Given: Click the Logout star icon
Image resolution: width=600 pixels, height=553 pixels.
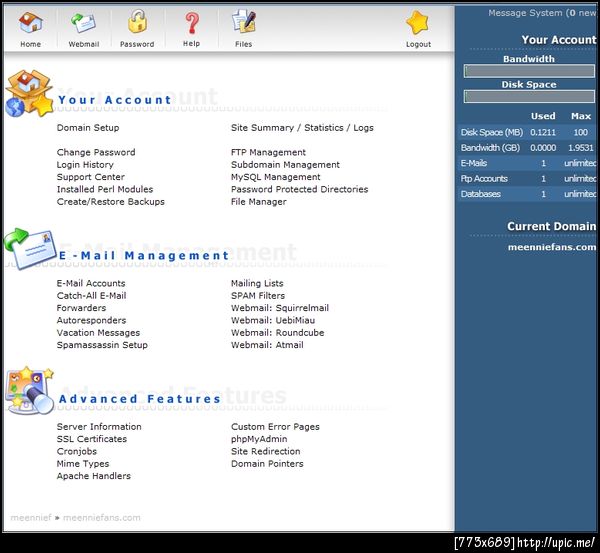Looking at the screenshot, I should click(x=418, y=22).
